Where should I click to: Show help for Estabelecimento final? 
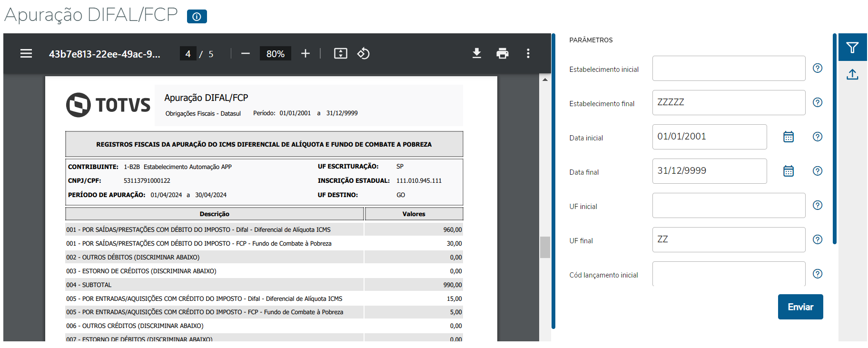coord(818,102)
